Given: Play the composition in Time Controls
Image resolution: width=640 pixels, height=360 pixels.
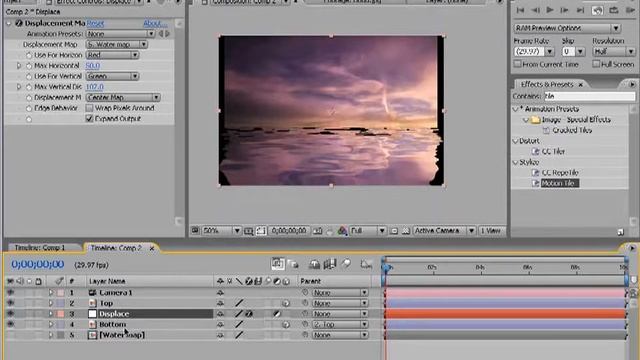Looking at the screenshot, I should click(x=550, y=10).
